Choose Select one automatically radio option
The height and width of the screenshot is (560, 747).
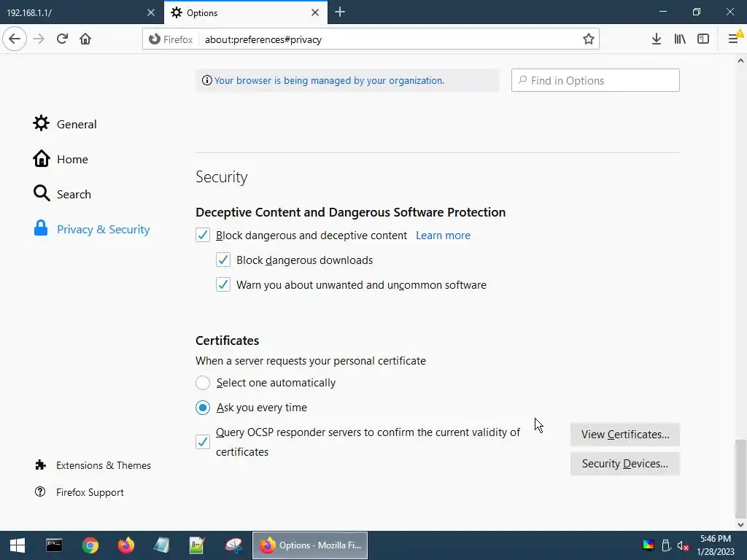(203, 383)
